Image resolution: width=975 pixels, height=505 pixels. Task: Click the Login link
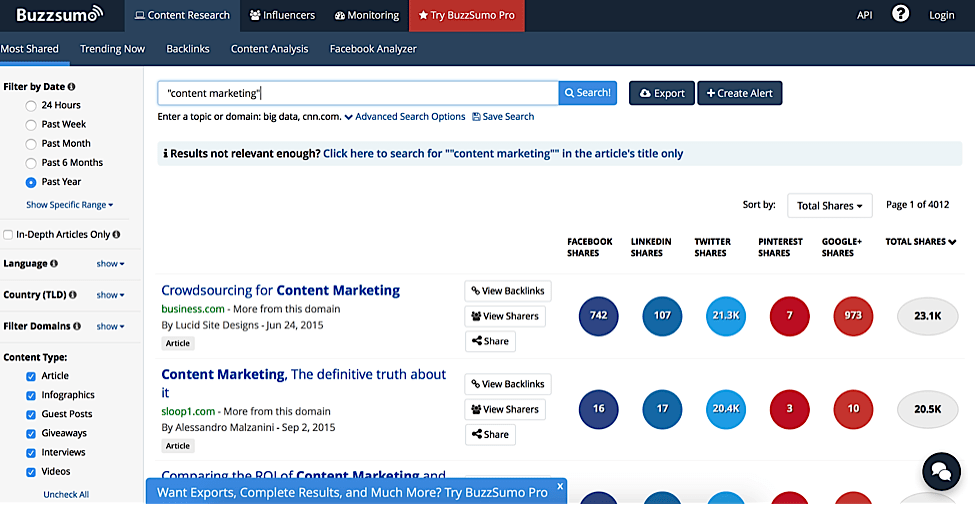click(x=941, y=16)
